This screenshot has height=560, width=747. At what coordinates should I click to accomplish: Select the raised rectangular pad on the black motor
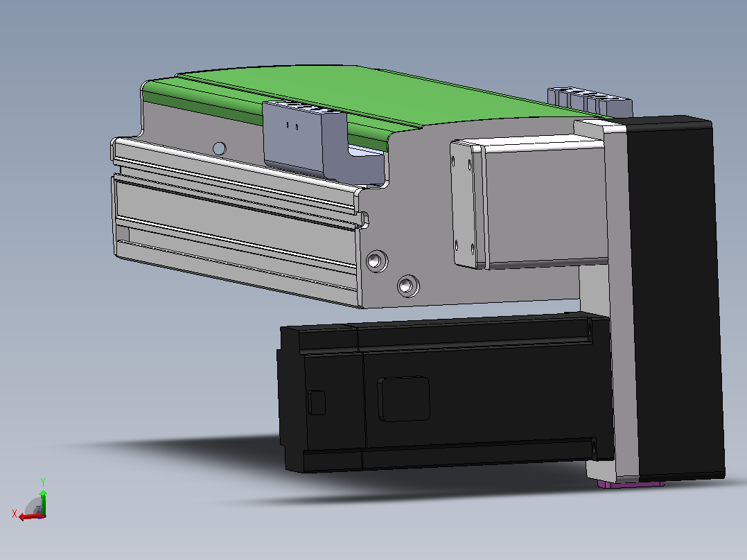pyautogui.click(x=404, y=399)
